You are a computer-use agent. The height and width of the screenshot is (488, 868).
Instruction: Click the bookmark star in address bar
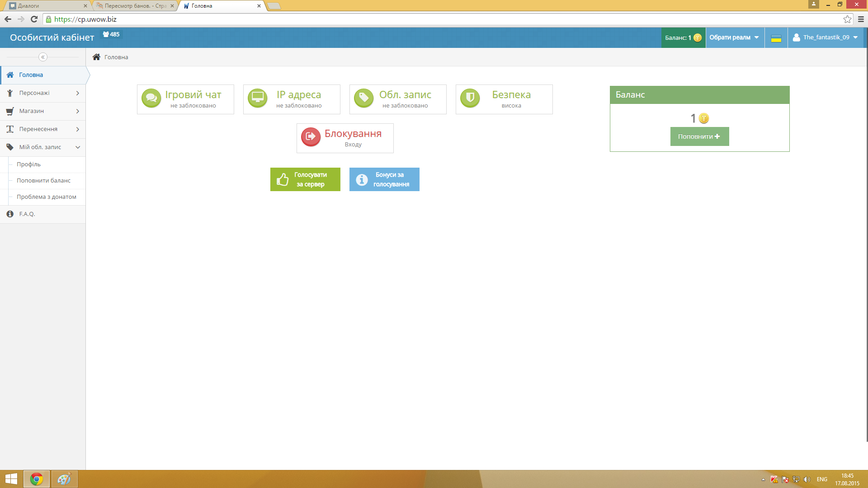(847, 19)
